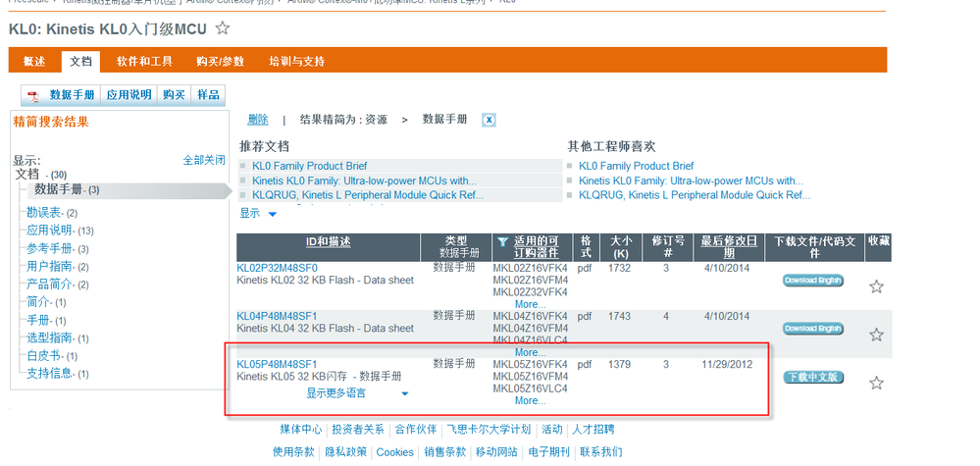Viewport: 980px width, 466px height.
Task: Open the 软件和工具 tab
Action: tap(144, 61)
